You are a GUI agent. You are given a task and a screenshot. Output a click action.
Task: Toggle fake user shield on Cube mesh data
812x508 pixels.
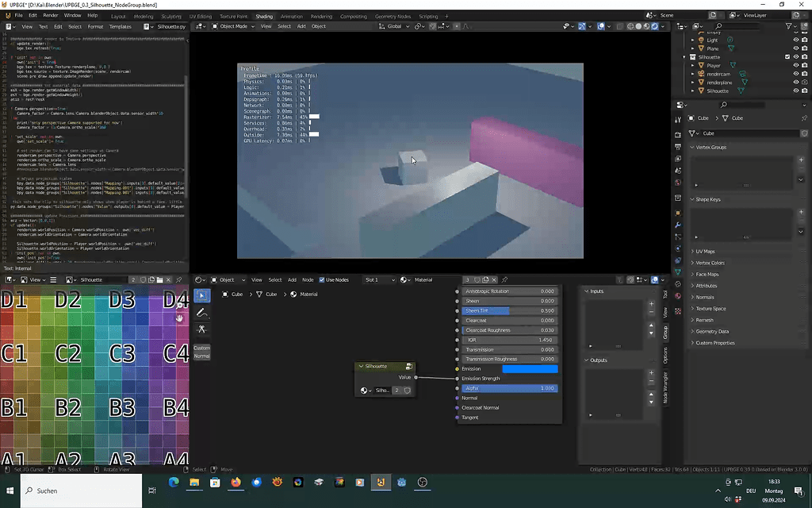(804, 133)
